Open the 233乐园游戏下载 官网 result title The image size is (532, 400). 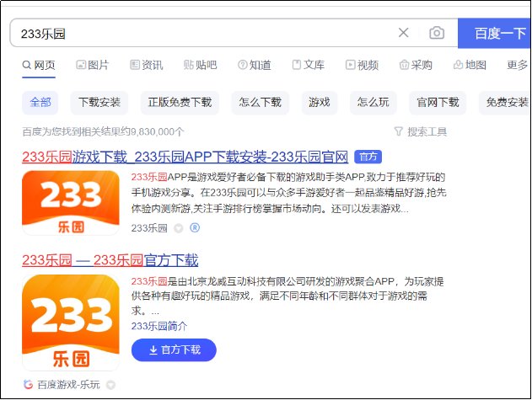pyautogui.click(x=185, y=157)
